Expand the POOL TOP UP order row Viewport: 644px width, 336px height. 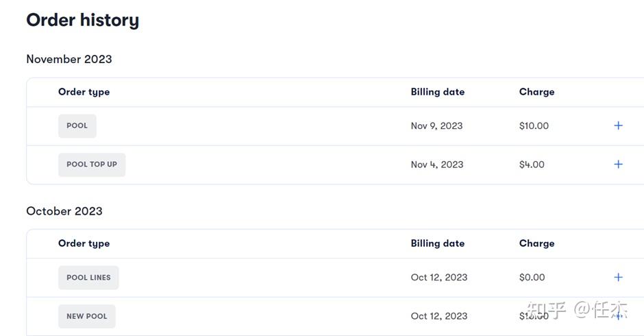(618, 165)
